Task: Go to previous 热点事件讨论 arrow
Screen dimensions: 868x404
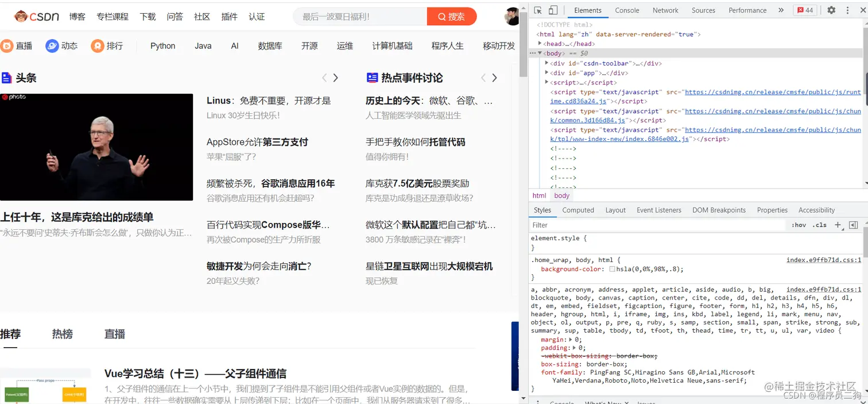Action: pyautogui.click(x=483, y=78)
